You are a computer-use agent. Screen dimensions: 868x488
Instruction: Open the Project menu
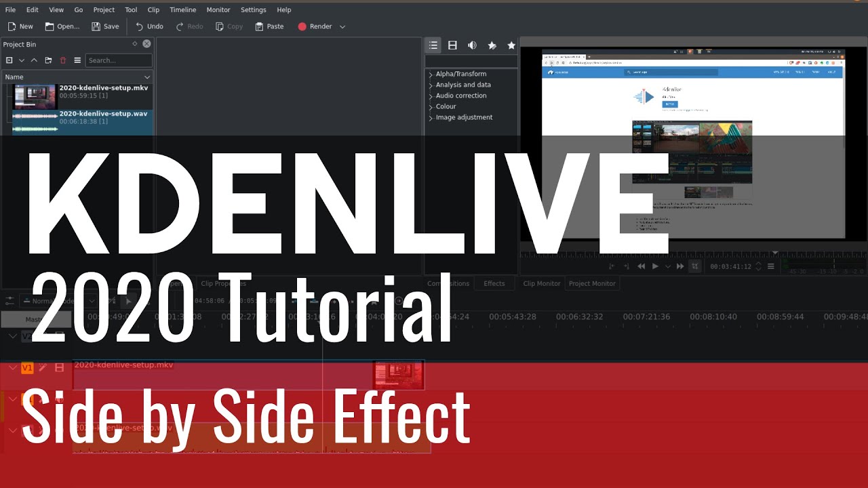click(104, 9)
